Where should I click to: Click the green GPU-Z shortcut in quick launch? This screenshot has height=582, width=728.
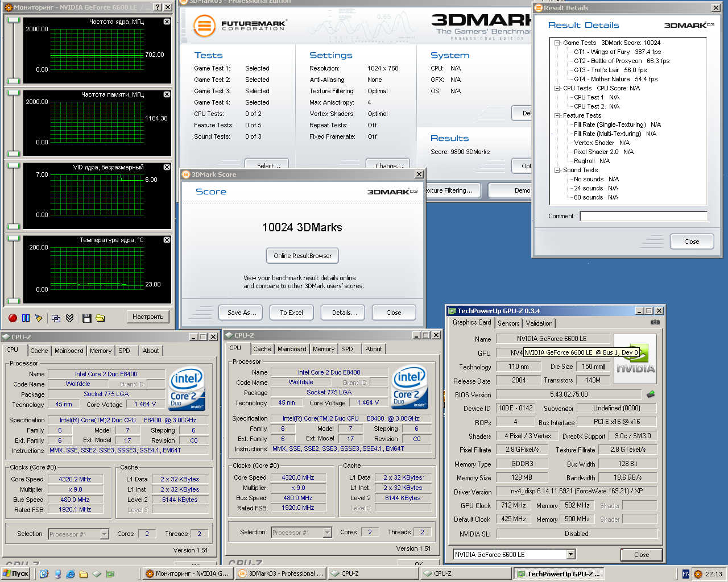110,574
